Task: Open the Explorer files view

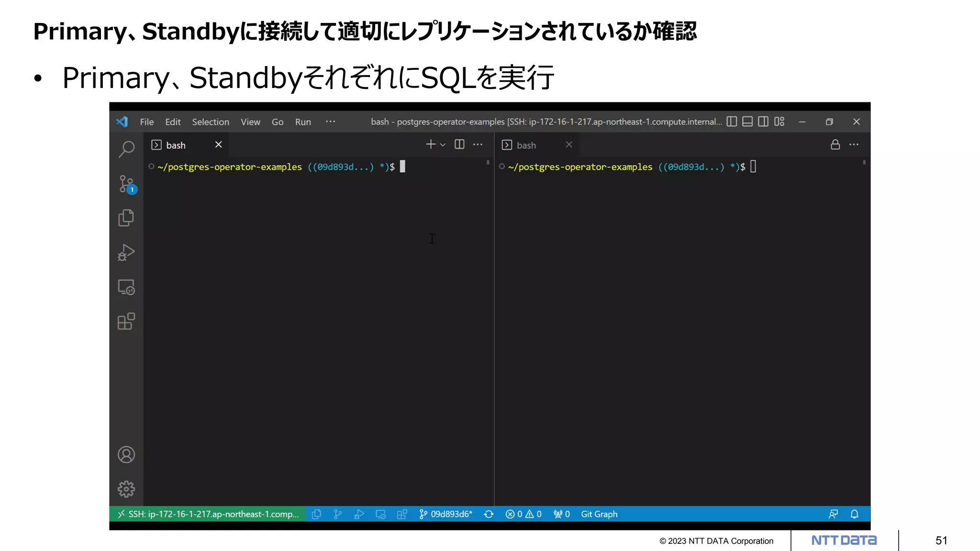Action: pyautogui.click(x=126, y=218)
